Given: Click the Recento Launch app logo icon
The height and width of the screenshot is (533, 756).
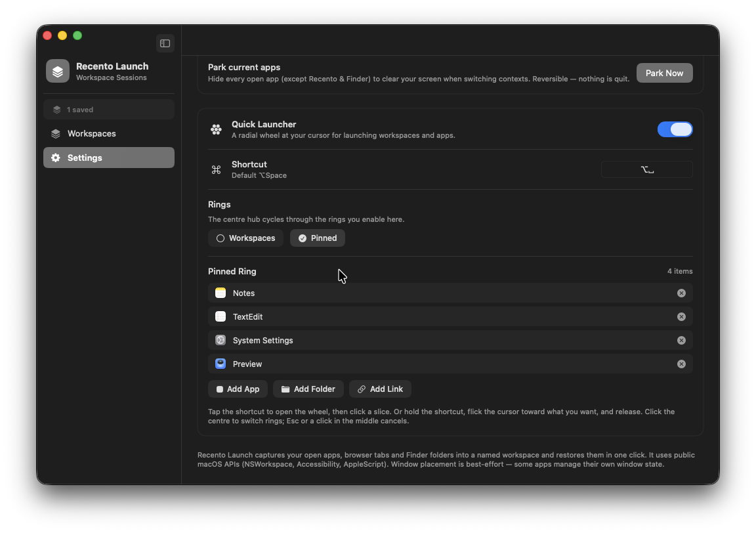Looking at the screenshot, I should (58, 72).
